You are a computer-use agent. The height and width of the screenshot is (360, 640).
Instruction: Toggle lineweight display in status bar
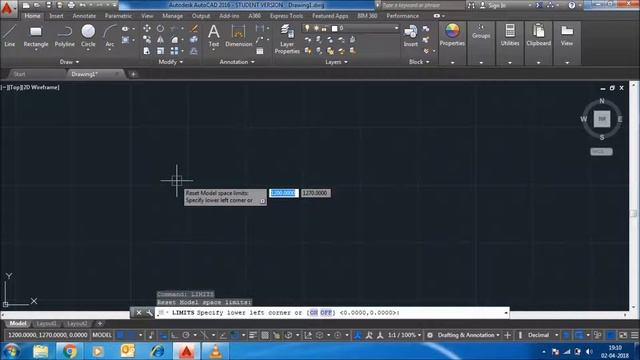pos(253,335)
